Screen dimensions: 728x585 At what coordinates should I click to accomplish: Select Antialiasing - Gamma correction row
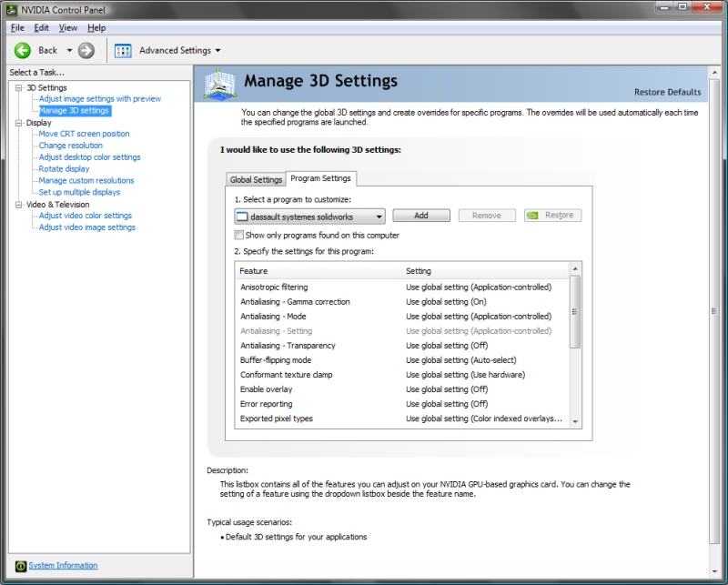(402, 302)
